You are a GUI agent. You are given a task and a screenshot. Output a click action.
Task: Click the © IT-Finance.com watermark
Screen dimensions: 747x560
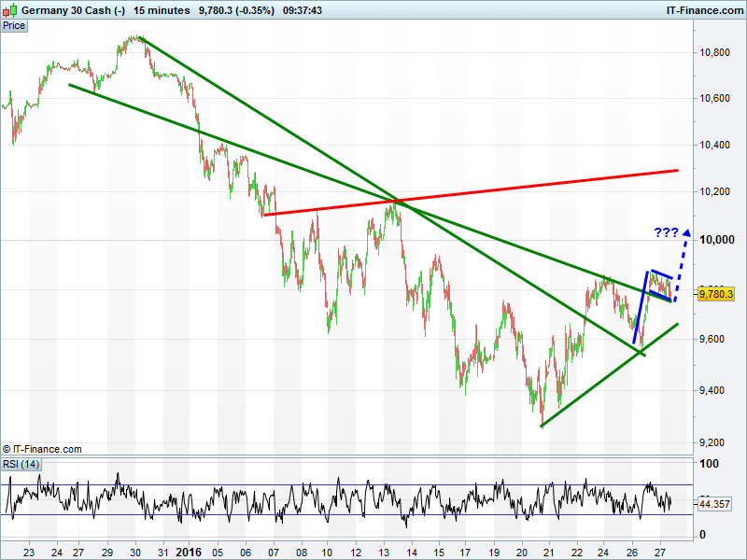click(x=42, y=449)
